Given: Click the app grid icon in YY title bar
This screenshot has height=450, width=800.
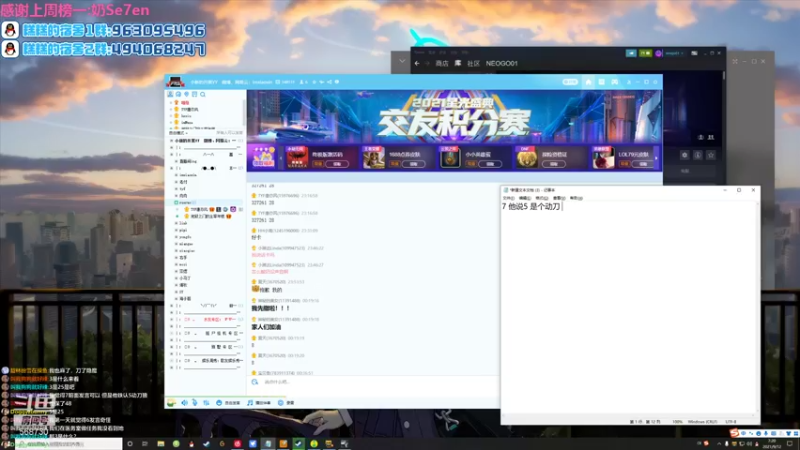Looking at the screenshot, I should click(x=602, y=82).
